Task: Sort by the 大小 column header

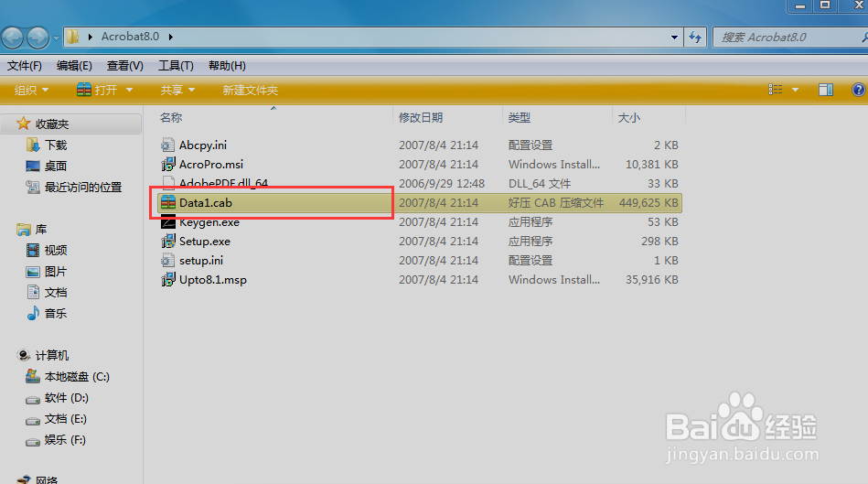Action: pos(629,117)
